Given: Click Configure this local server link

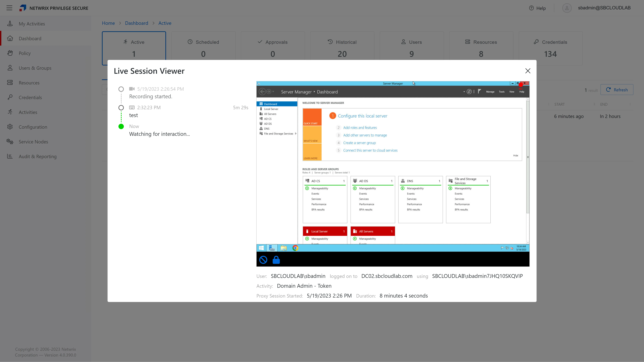Looking at the screenshot, I should (363, 116).
